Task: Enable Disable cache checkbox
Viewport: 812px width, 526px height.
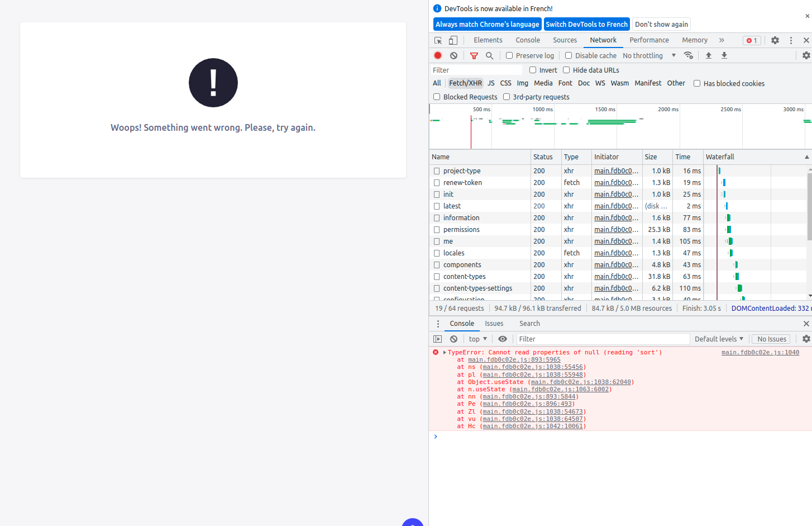Action: (569, 55)
